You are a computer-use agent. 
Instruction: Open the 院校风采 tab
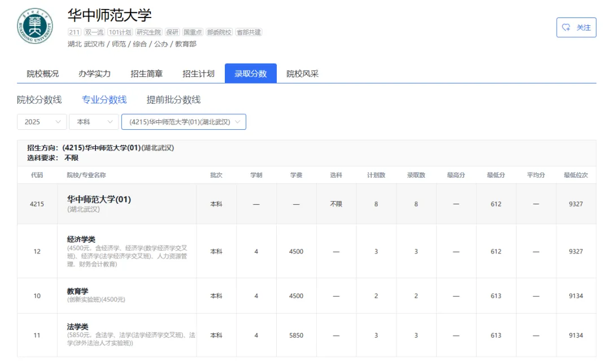coord(302,73)
